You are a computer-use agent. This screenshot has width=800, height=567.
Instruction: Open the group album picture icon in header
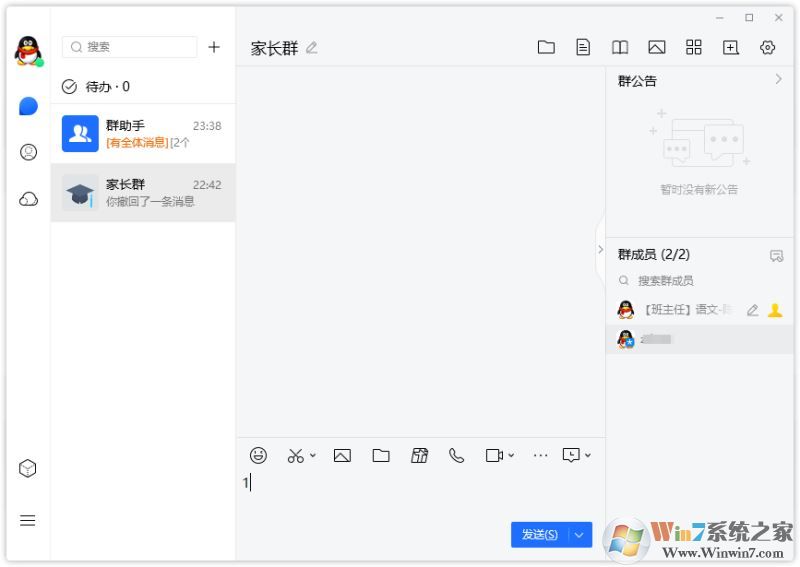tap(656, 47)
